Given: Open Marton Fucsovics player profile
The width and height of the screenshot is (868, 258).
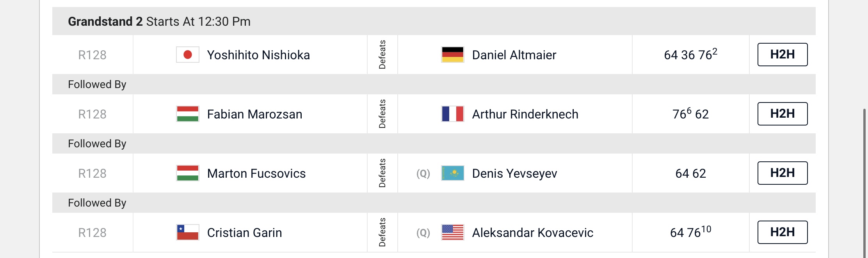Looking at the screenshot, I should pyautogui.click(x=256, y=173).
